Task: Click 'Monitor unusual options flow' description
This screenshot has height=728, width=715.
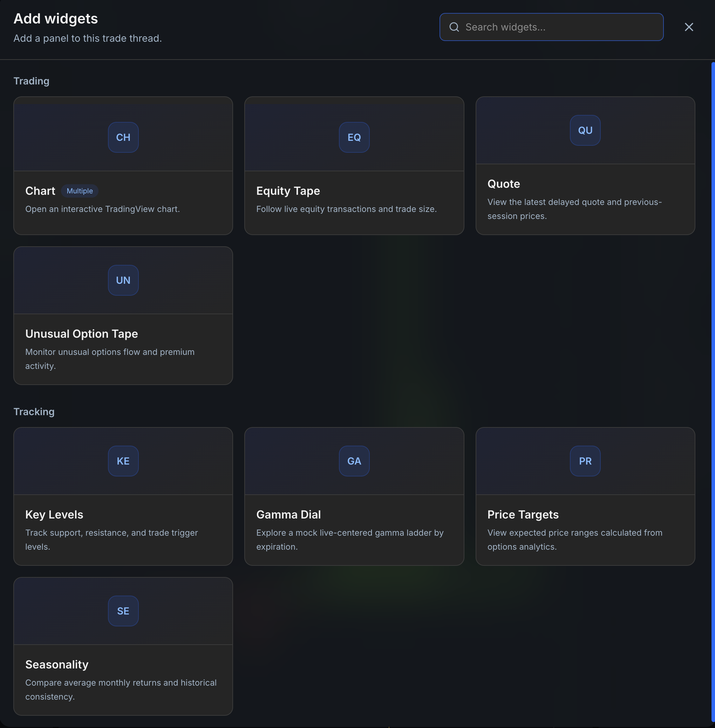Action: (x=110, y=359)
